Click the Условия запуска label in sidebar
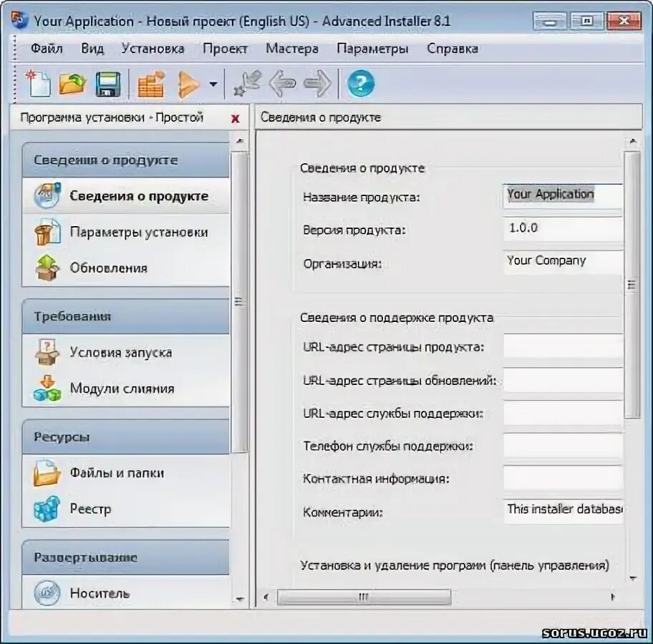Image resolution: width=653 pixels, height=644 pixels. pos(121,353)
